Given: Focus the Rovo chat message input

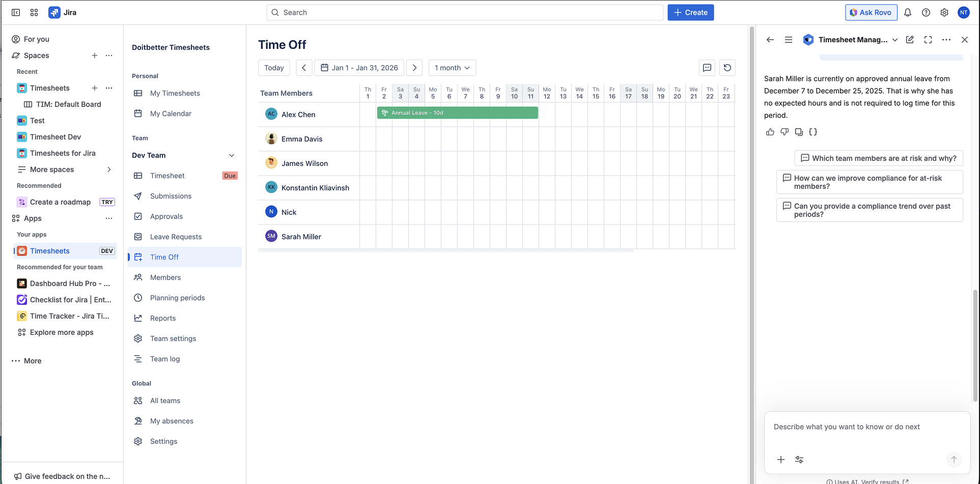Looking at the screenshot, I should point(867,427).
